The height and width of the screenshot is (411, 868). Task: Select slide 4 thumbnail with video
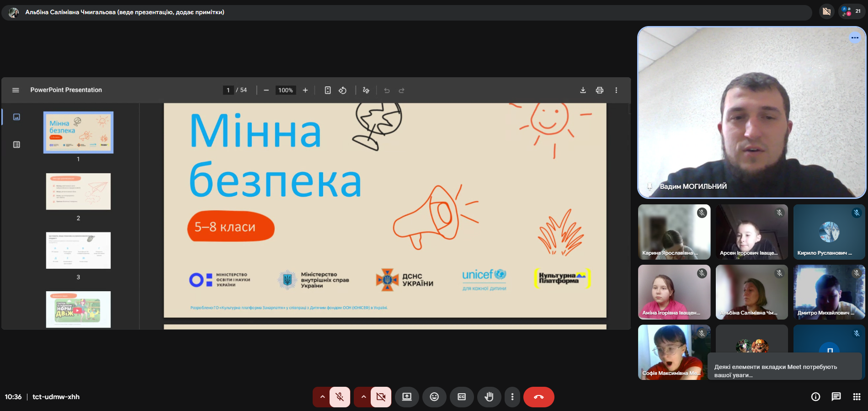[x=78, y=310]
